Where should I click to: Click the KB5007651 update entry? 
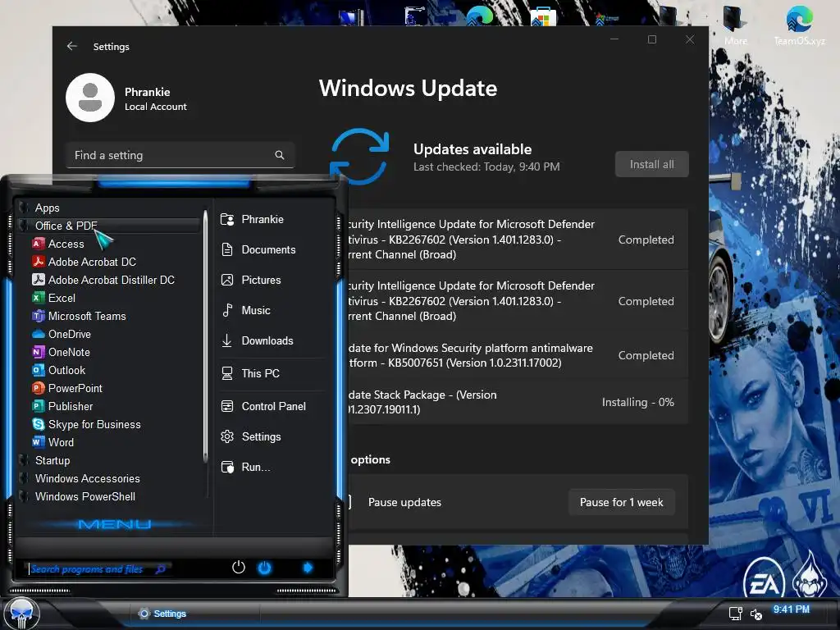[518, 355]
